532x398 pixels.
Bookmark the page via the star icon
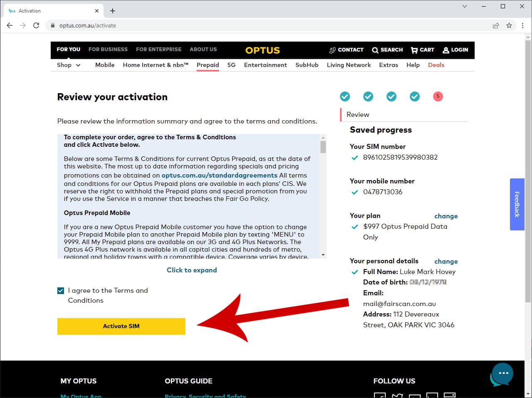tap(509, 25)
